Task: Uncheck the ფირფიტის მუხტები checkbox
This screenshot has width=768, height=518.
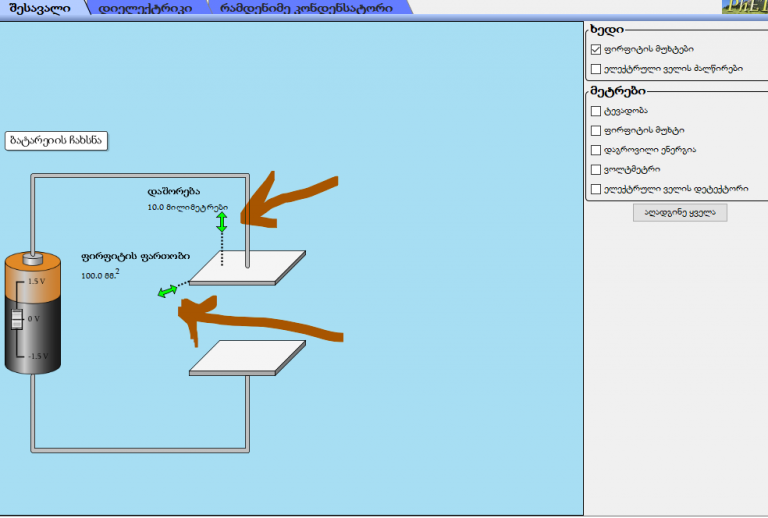Action: [x=596, y=49]
